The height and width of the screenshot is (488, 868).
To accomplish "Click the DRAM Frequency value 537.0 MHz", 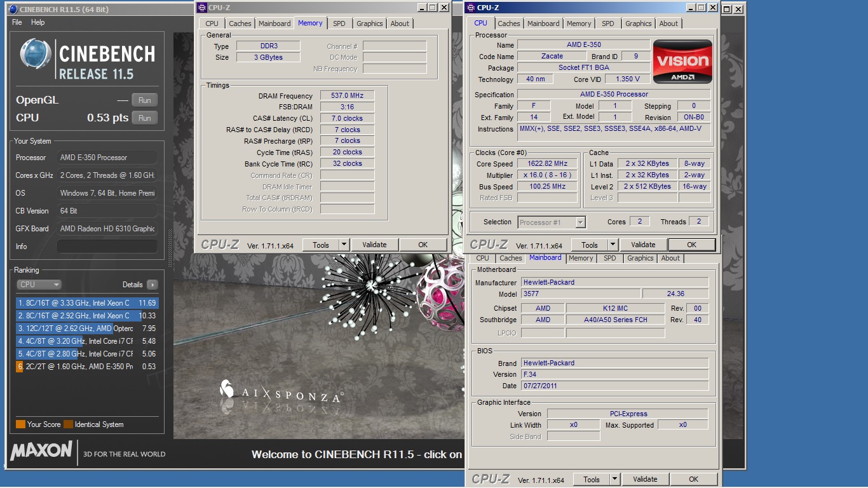I will (347, 96).
